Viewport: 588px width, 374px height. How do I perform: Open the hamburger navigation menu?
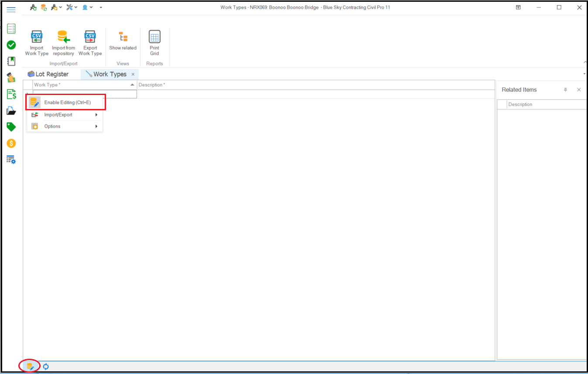[11, 10]
